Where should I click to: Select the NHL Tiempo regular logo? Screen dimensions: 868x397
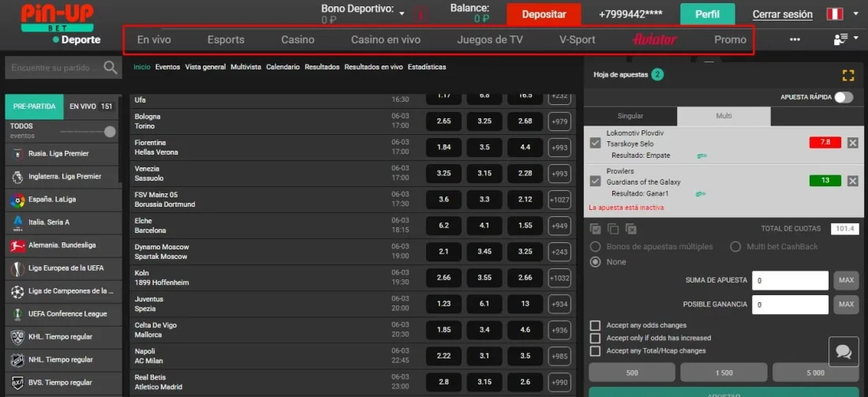(17, 360)
